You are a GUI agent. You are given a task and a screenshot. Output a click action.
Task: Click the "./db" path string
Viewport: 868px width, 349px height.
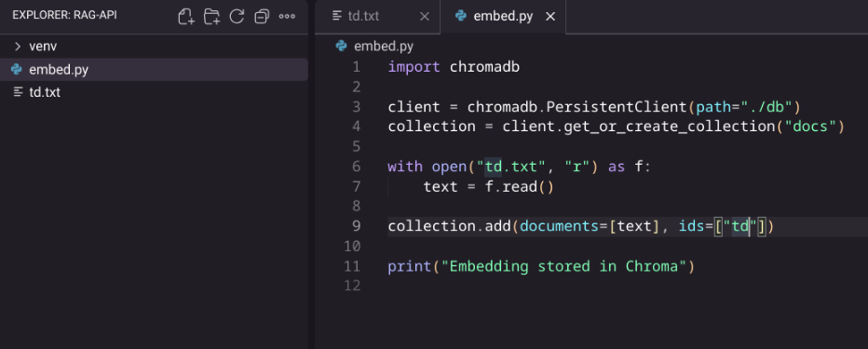(x=766, y=107)
